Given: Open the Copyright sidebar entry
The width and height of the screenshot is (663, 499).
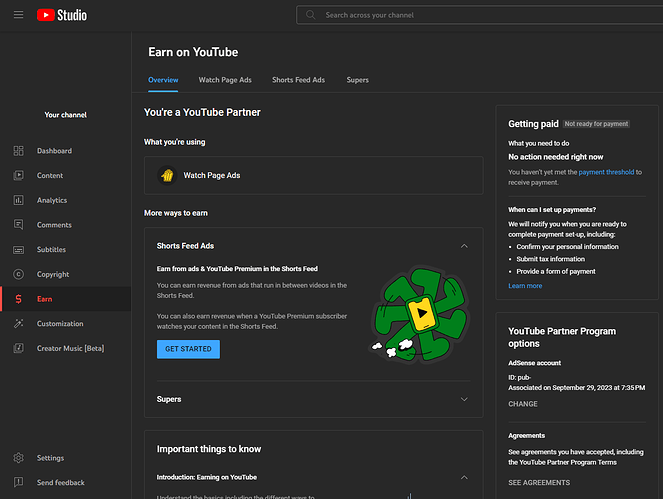Looking at the screenshot, I should tap(66, 274).
